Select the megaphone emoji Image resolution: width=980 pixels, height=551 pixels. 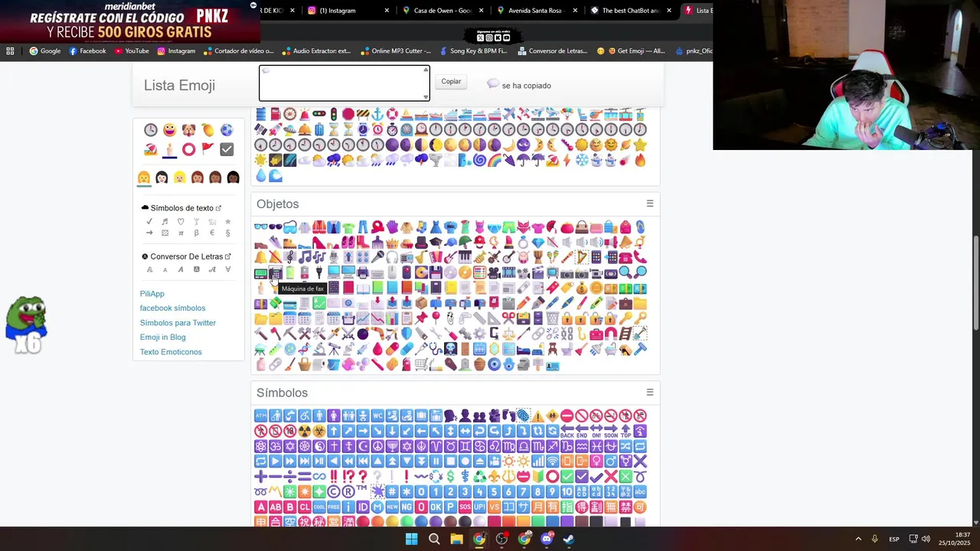[x=626, y=243]
